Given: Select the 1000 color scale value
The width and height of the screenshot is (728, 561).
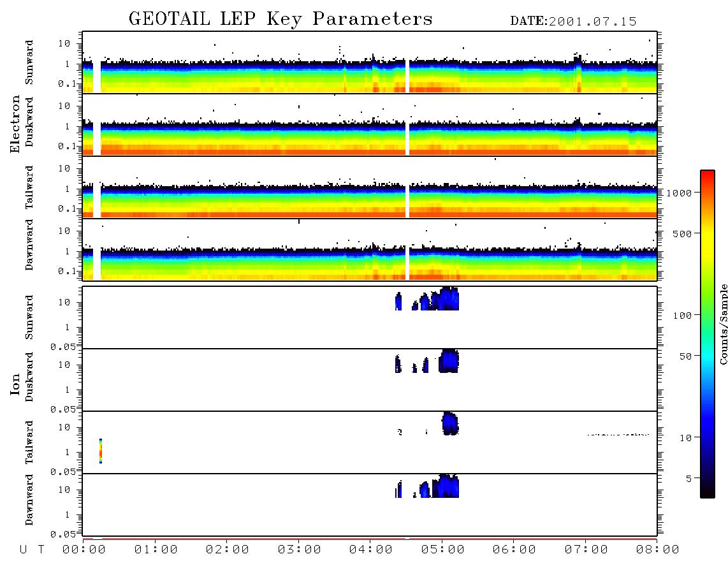Looking at the screenshot, I should pyautogui.click(x=680, y=193).
